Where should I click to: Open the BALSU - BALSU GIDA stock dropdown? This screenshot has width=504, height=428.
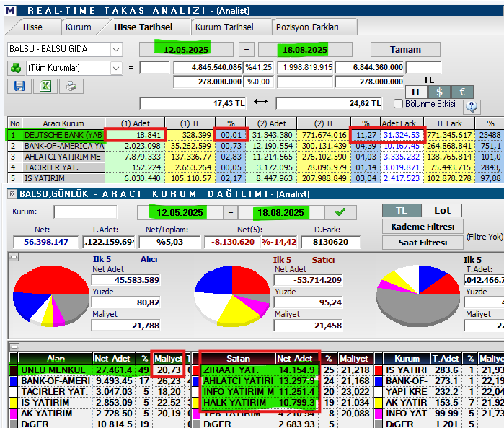point(116,50)
